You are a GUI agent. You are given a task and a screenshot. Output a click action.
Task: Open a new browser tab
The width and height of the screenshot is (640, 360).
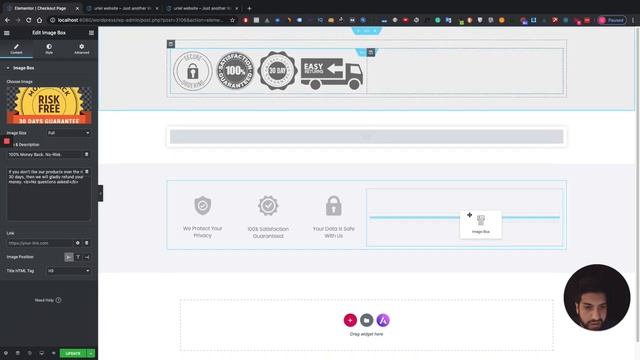point(249,8)
